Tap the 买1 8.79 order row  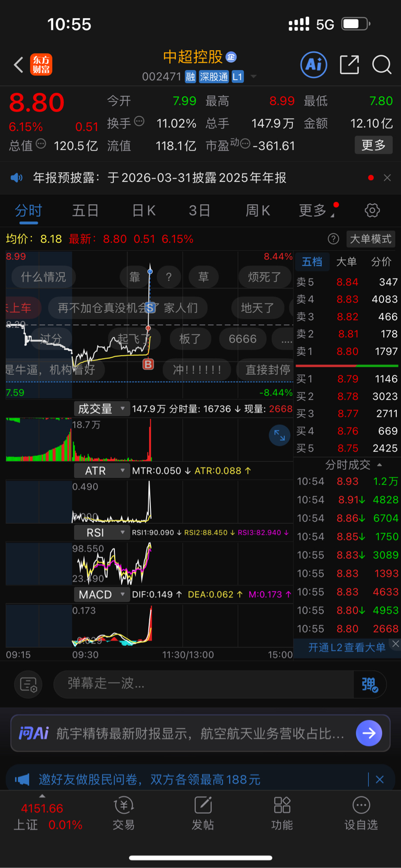click(x=347, y=379)
